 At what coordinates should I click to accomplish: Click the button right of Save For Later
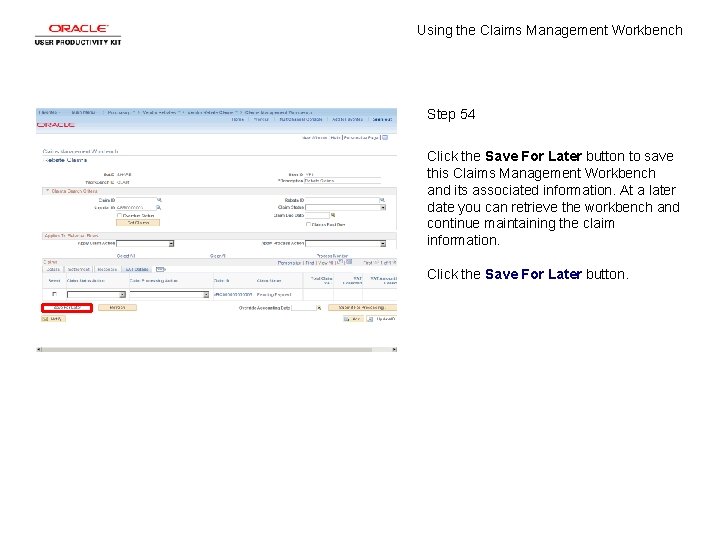pos(118,308)
